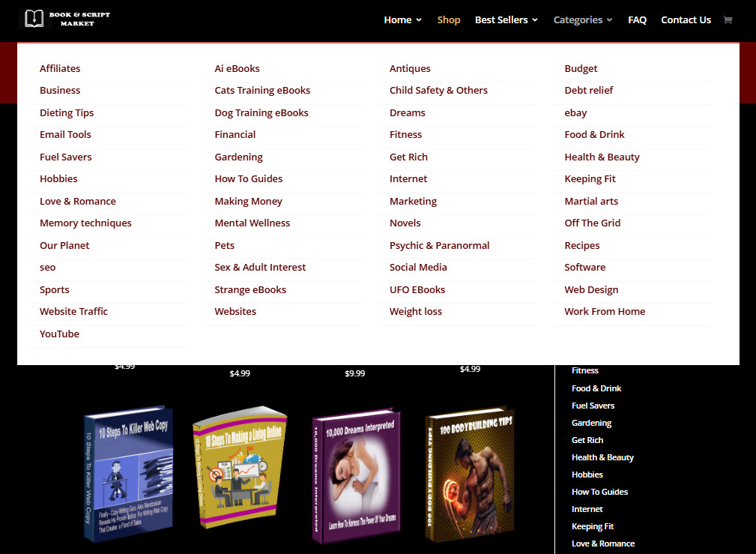Go to Sports category
The image size is (756, 554).
click(x=55, y=289)
